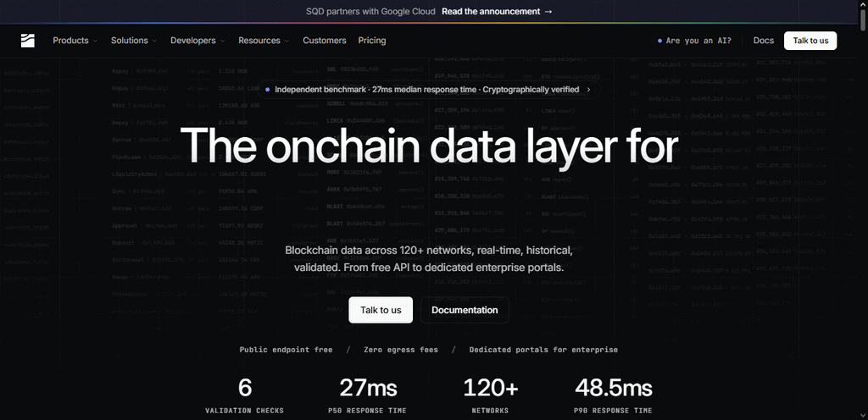Click the '48.5ms' P90 response time stat
The width and height of the screenshot is (868, 420).
(x=614, y=387)
